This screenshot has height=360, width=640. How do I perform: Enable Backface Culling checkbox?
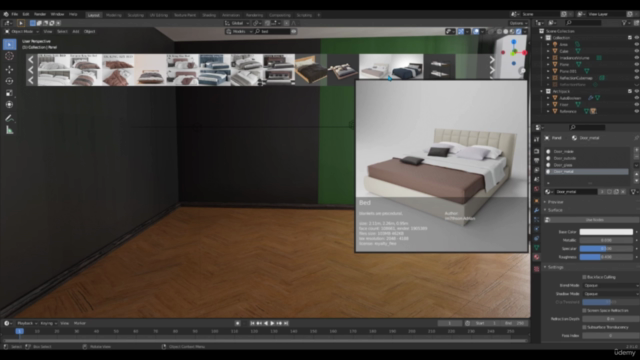pyautogui.click(x=584, y=277)
